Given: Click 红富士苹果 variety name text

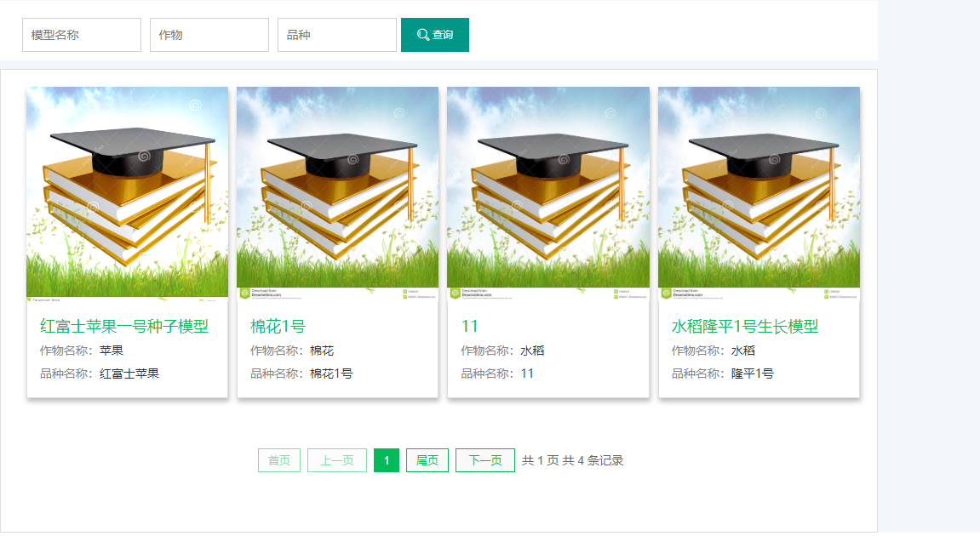Looking at the screenshot, I should (129, 373).
